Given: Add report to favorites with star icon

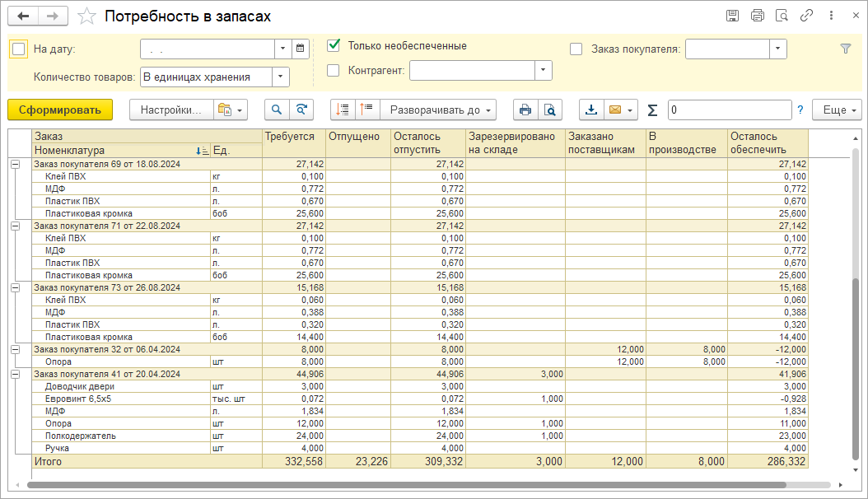Looking at the screenshot, I should 86,16.
